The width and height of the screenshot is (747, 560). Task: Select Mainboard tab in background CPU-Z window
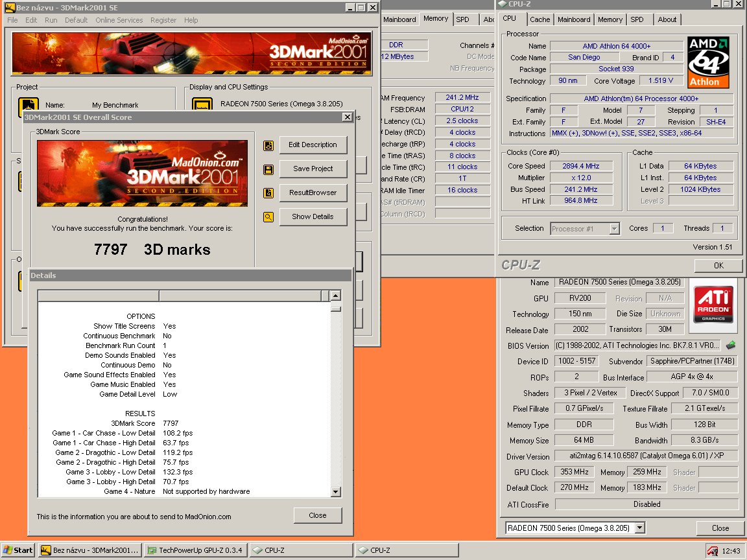[399, 19]
